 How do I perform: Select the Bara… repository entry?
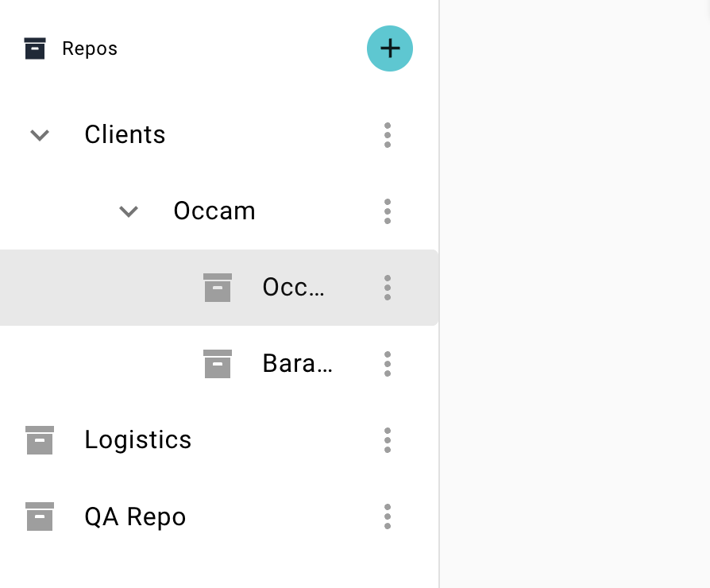tap(297, 364)
